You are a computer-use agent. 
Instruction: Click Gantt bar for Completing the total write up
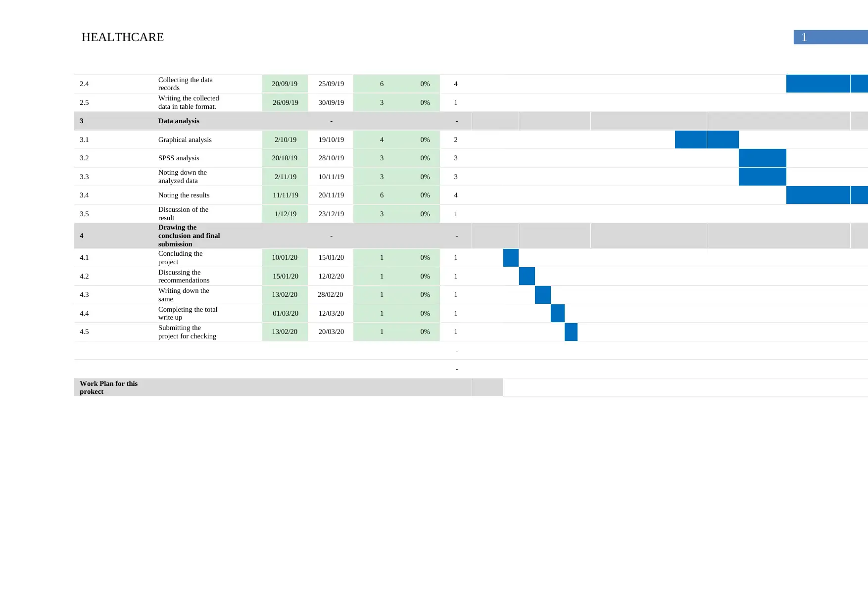point(558,313)
